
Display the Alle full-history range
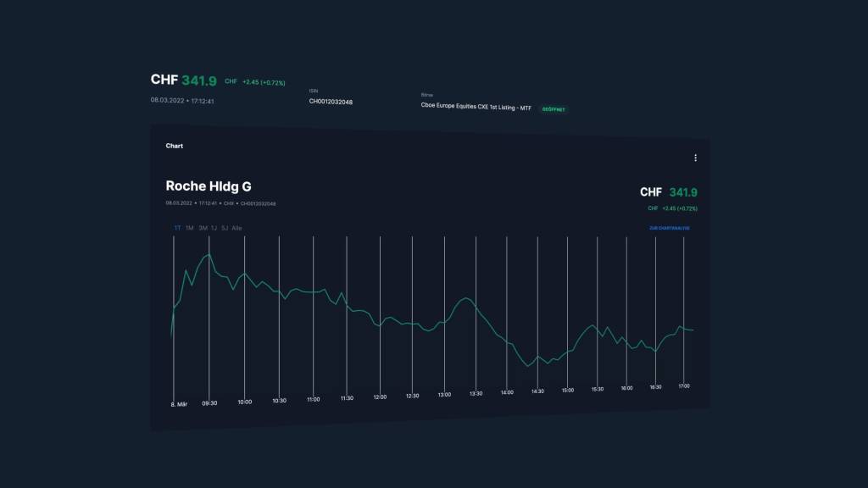236,228
